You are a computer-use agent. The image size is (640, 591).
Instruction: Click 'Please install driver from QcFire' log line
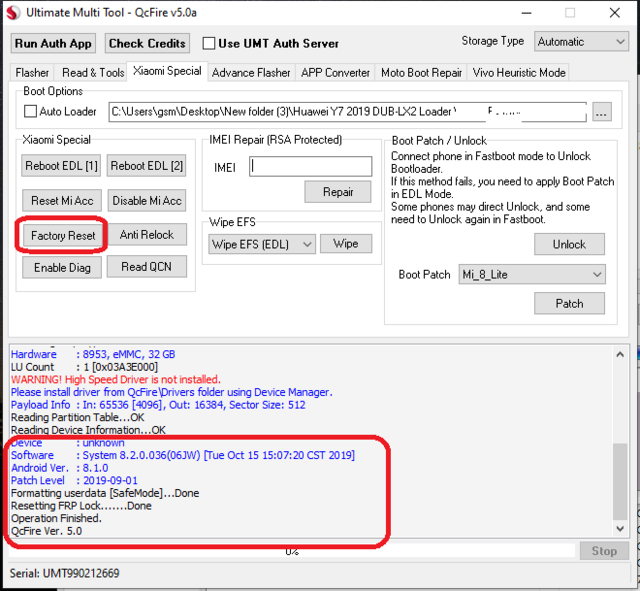click(171, 392)
